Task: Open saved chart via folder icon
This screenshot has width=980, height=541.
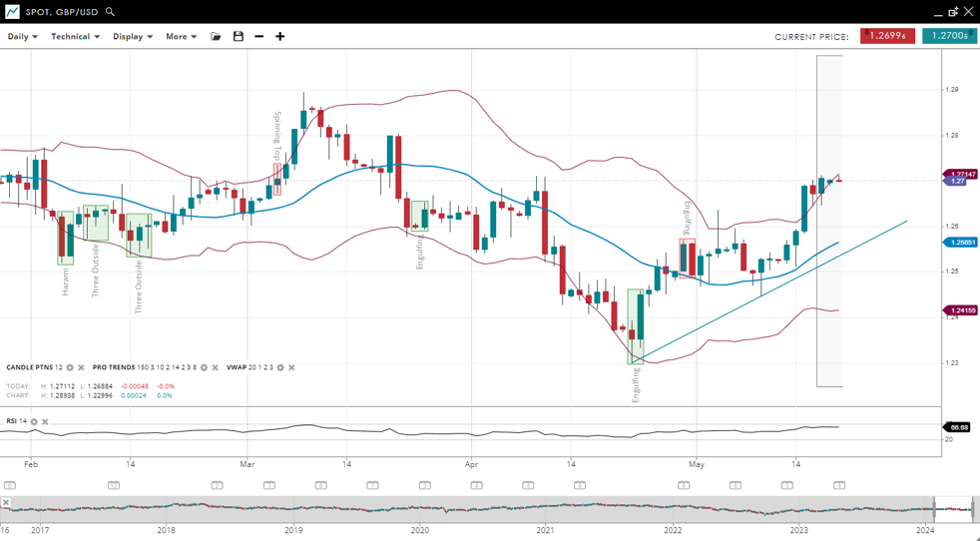Action: pyautogui.click(x=216, y=37)
